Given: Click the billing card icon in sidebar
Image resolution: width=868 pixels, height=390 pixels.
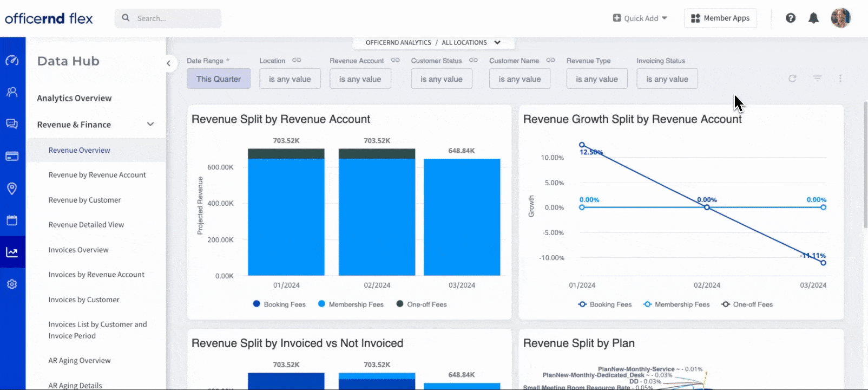Looking at the screenshot, I should [12, 157].
